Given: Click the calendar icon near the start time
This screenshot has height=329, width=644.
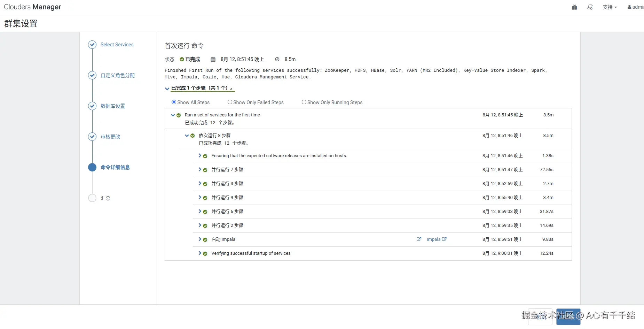Looking at the screenshot, I should (213, 59).
